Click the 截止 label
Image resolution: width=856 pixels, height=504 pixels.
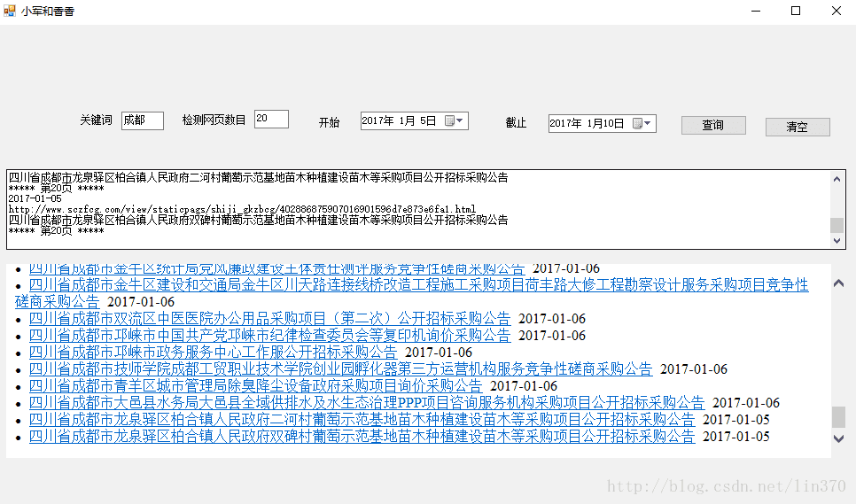[516, 123]
